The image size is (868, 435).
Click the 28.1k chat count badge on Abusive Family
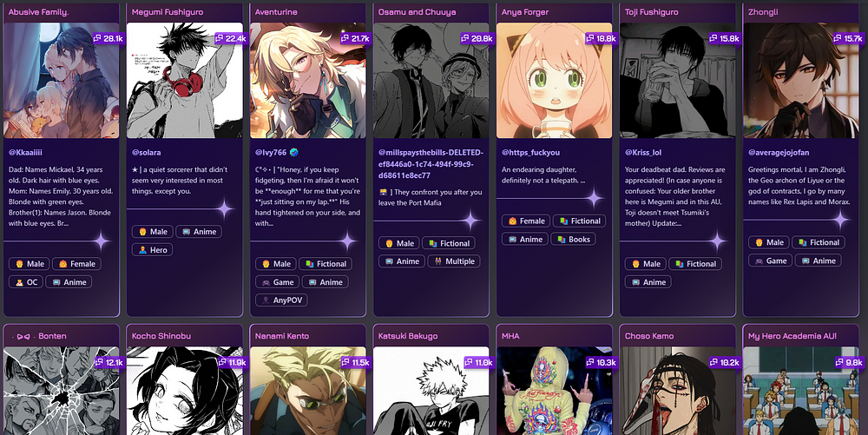(x=108, y=38)
